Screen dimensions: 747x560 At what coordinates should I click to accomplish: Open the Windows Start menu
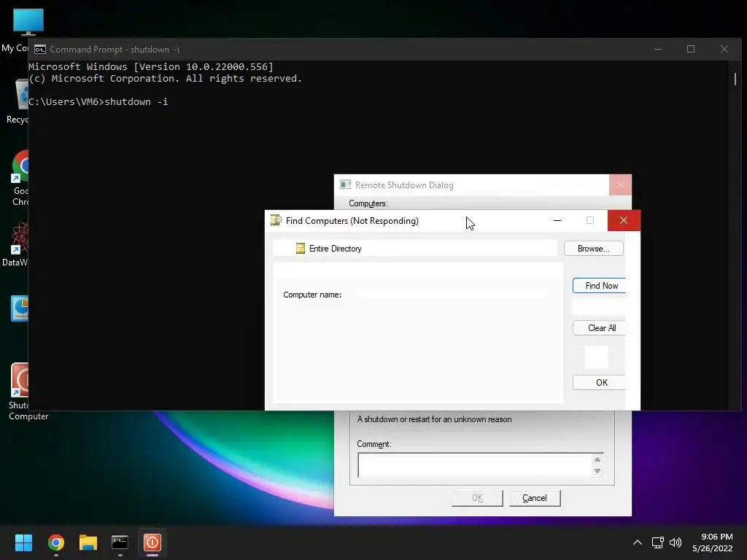(x=23, y=542)
